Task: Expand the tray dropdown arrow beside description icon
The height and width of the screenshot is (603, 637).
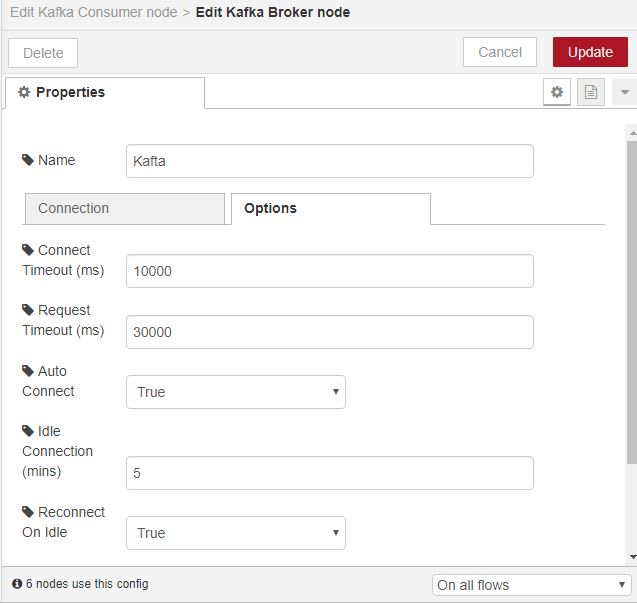Action: [x=625, y=92]
